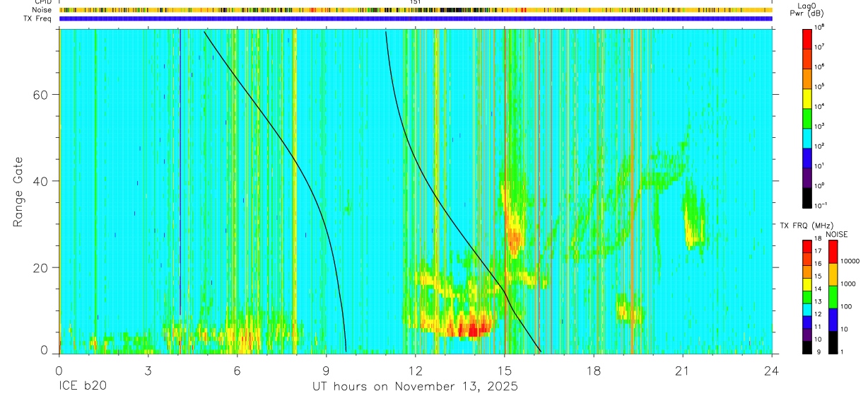This screenshot has width=868, height=401.
Task: Click the red segment of the NOISE colorbar
Action: [833, 252]
